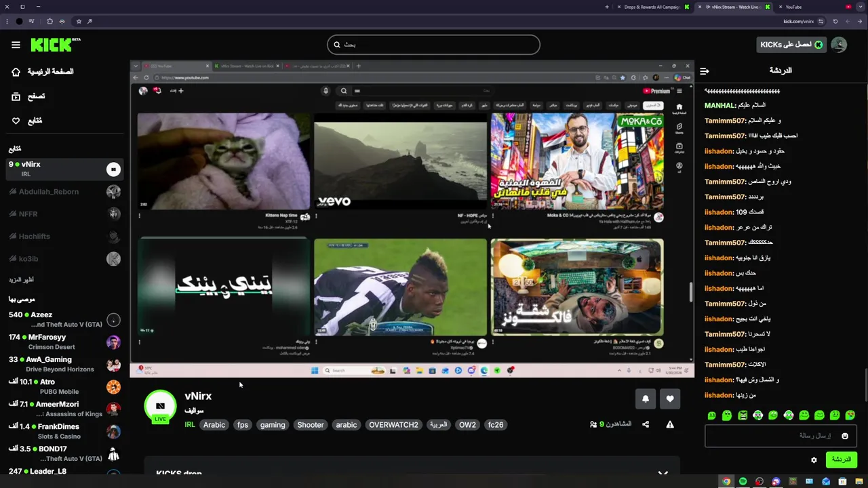
Task: Switch to vNirx Stream browser tab
Action: (x=734, y=7)
